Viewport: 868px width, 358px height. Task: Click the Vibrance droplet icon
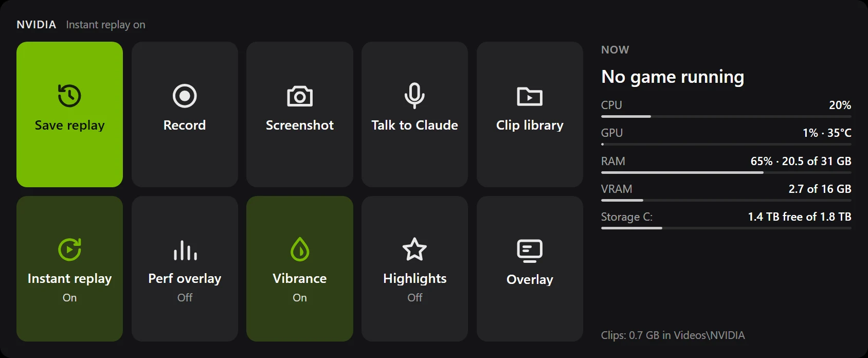click(x=300, y=249)
